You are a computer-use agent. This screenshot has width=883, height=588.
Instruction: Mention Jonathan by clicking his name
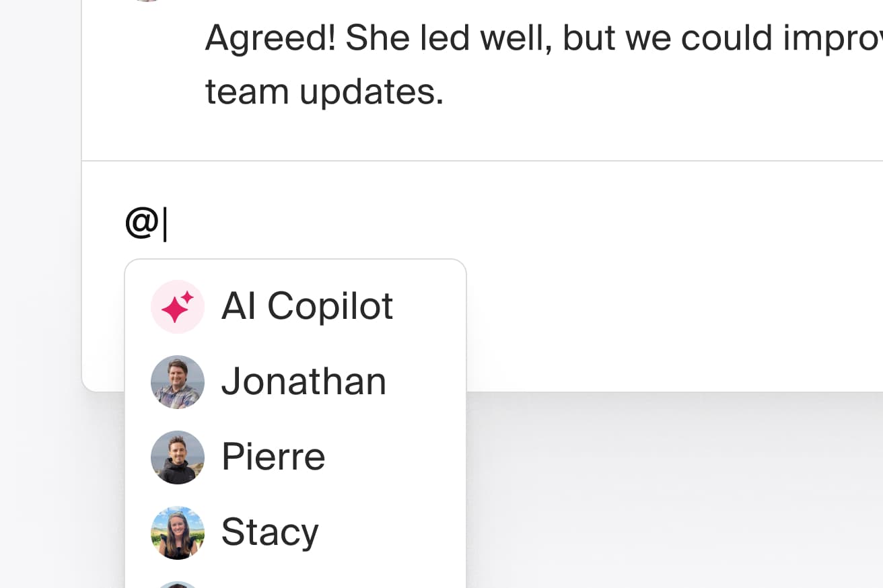(x=304, y=381)
